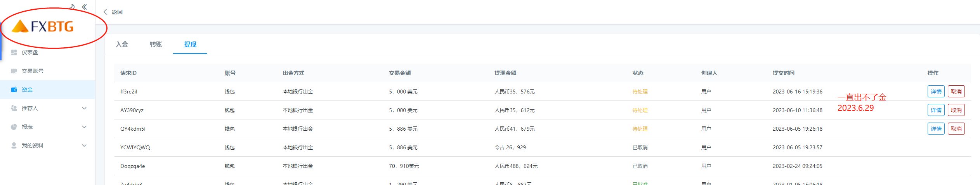Click amount 人民币35，612元
Viewport: 980px width, 185px height.
tap(515, 110)
